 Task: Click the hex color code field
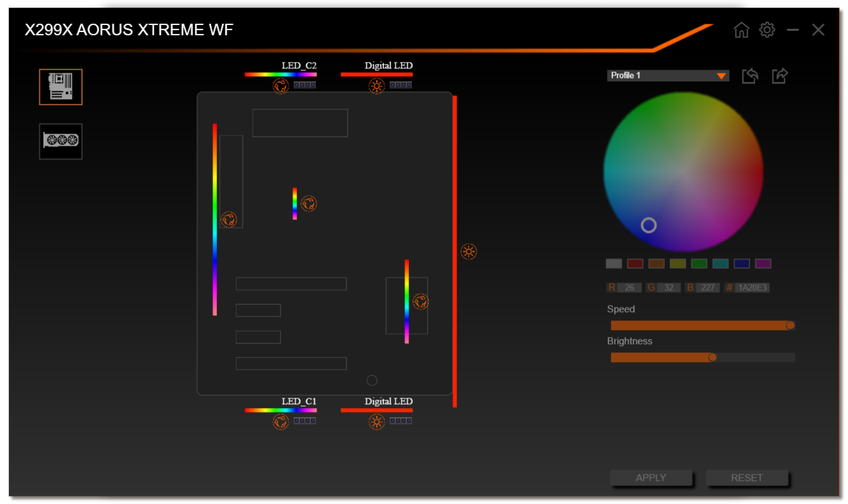(x=752, y=288)
